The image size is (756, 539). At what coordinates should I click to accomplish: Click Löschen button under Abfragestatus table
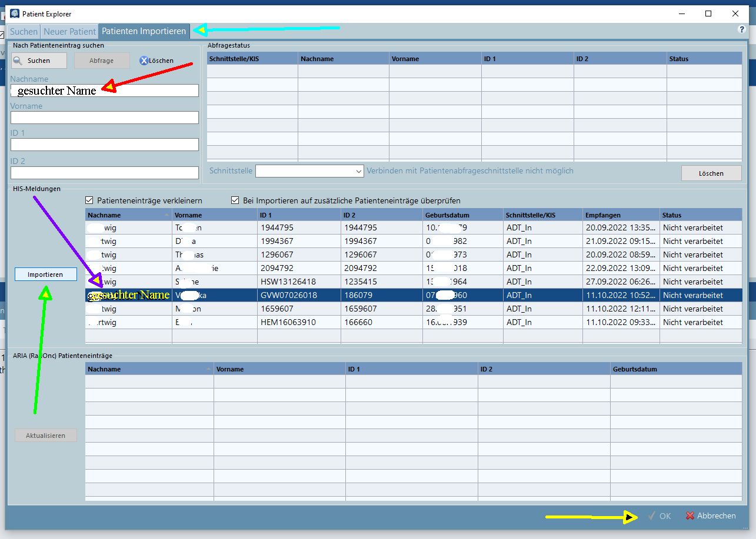711,173
